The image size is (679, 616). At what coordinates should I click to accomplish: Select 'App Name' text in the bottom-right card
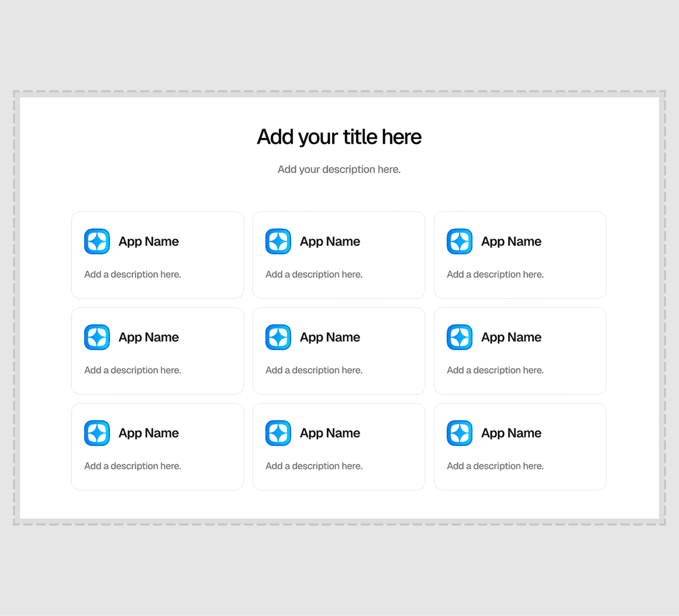click(x=511, y=434)
